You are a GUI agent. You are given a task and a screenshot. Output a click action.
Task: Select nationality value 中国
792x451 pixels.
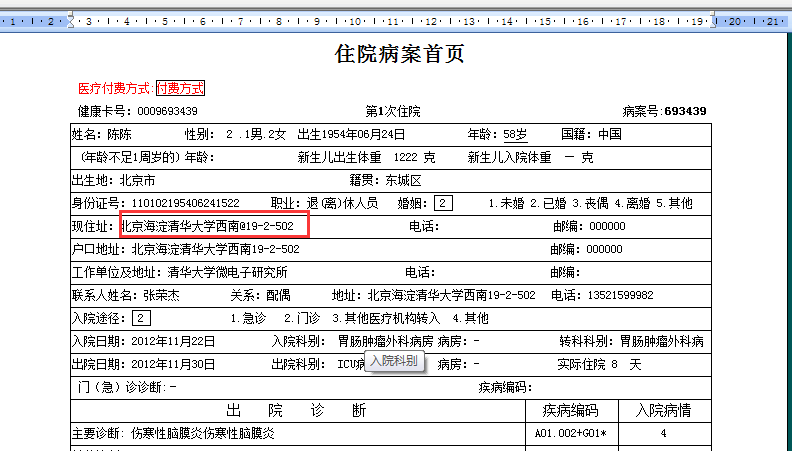pyautogui.click(x=610, y=134)
